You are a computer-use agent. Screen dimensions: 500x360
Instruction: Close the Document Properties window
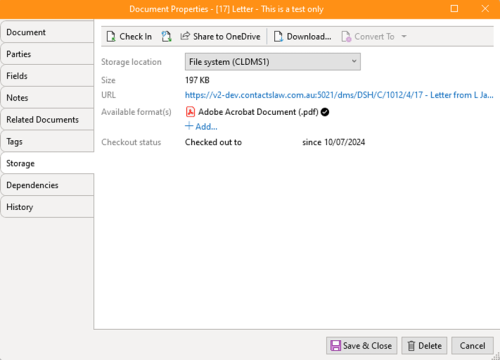pyautogui.click(x=485, y=9)
